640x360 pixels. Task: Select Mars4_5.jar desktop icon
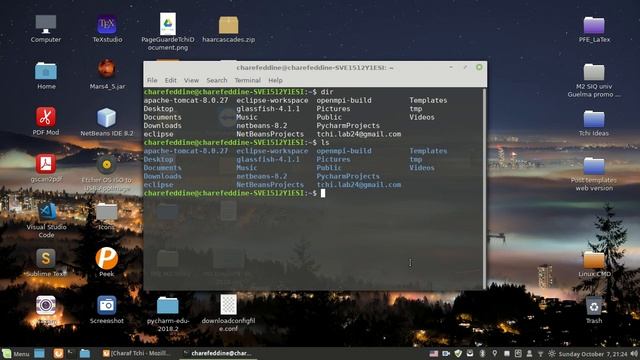(x=107, y=69)
